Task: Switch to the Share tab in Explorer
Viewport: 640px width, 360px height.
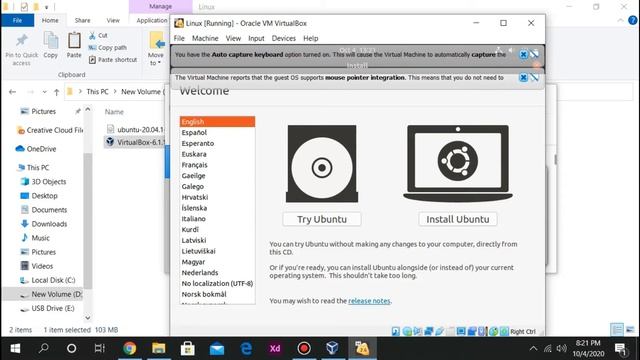Action: click(82, 20)
